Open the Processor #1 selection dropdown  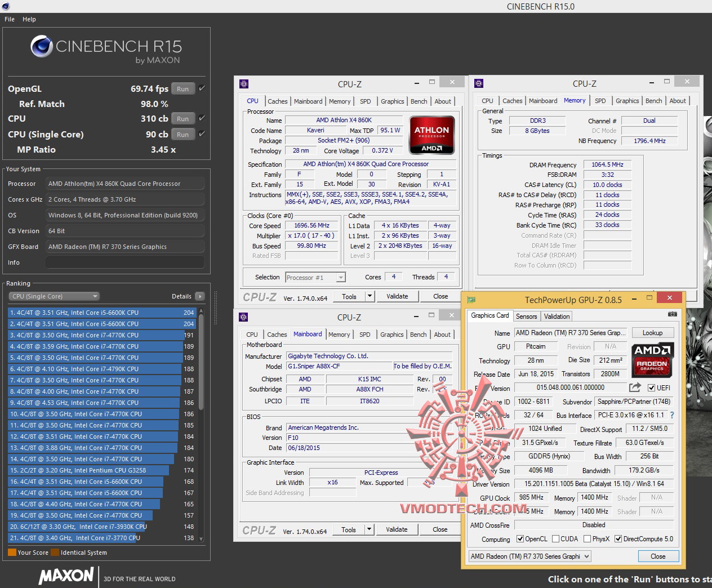pyautogui.click(x=315, y=277)
